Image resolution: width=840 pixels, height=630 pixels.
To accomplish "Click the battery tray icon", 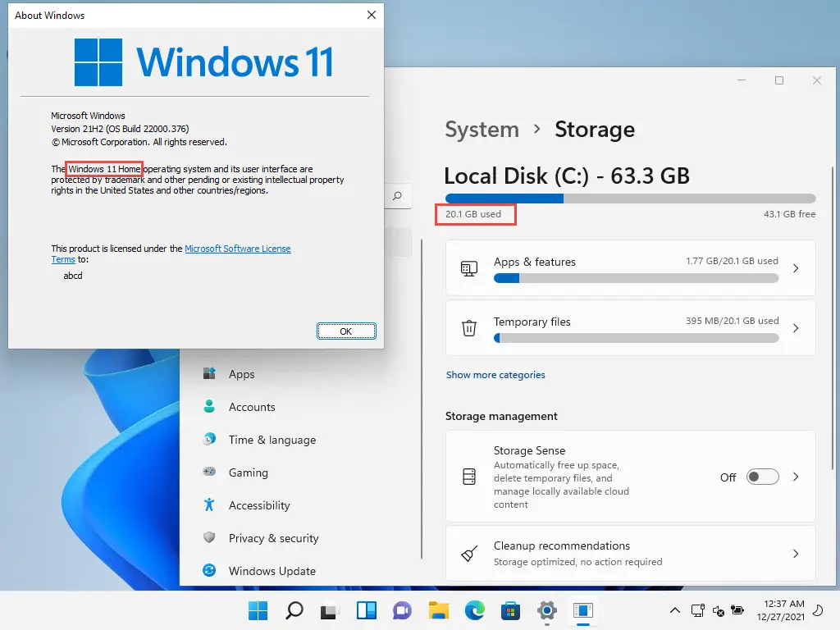I will 737,610.
